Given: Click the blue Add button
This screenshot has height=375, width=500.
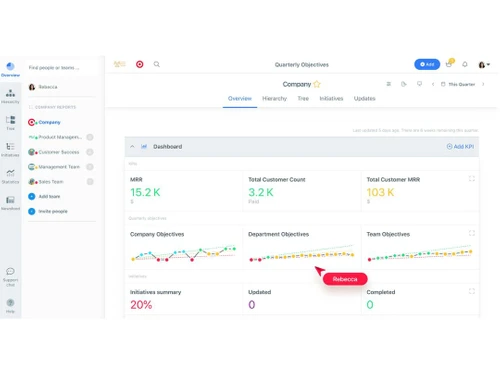Looking at the screenshot, I should pyautogui.click(x=427, y=64).
